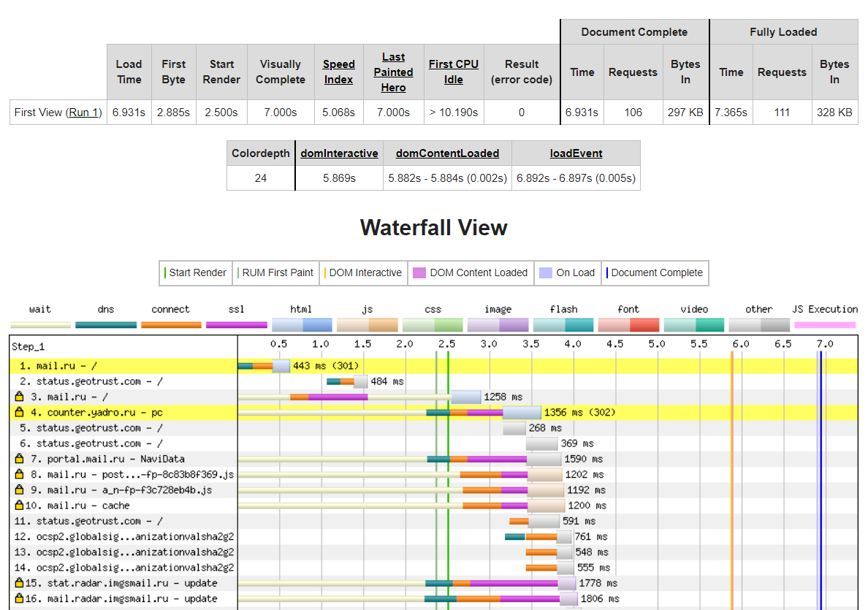Click the lock icon for portal.mail.ru NaviData
The height and width of the screenshot is (610, 868).
(20, 459)
